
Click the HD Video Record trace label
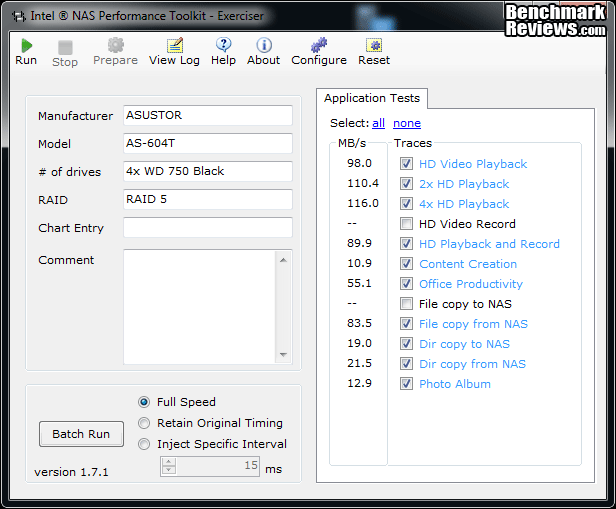tap(467, 224)
